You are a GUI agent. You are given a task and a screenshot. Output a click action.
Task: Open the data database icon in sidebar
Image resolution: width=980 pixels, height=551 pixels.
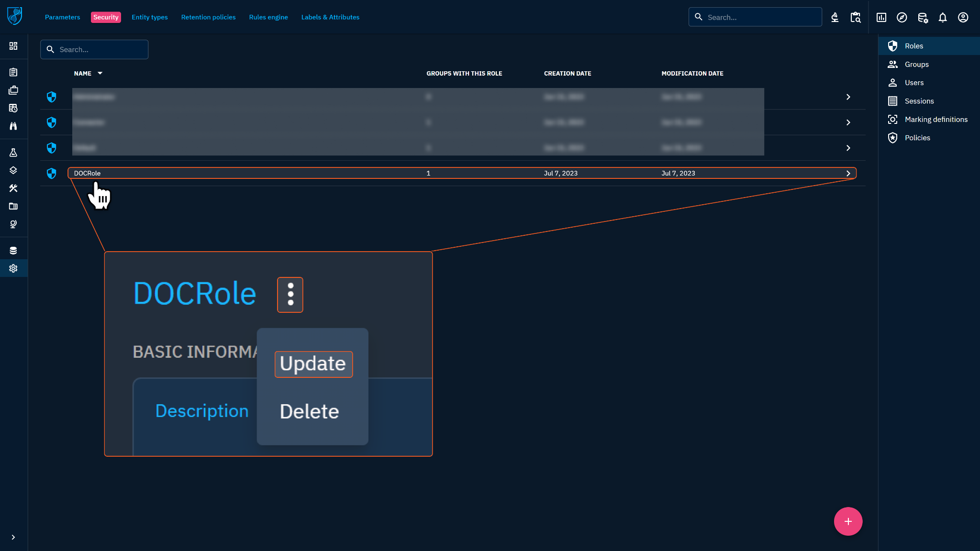[x=13, y=251]
